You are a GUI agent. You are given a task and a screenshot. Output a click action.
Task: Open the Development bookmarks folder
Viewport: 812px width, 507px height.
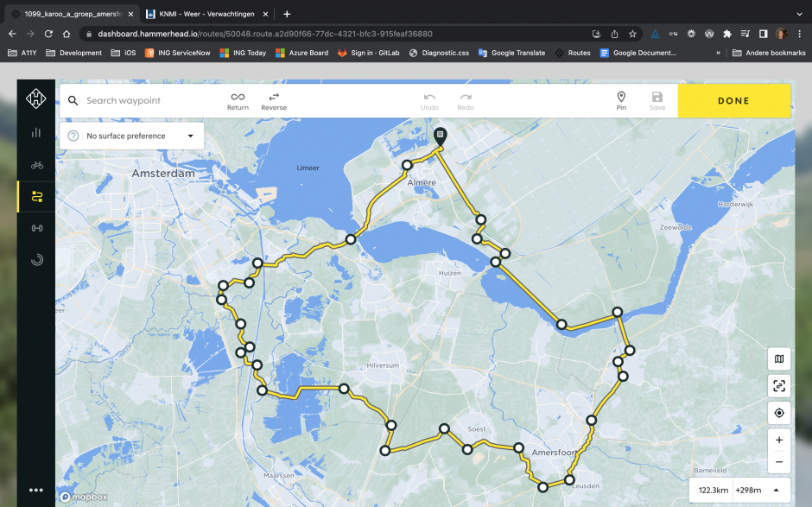(74, 53)
